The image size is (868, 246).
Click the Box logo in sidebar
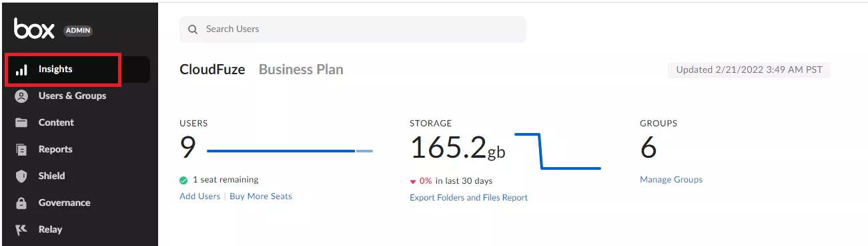(x=34, y=29)
